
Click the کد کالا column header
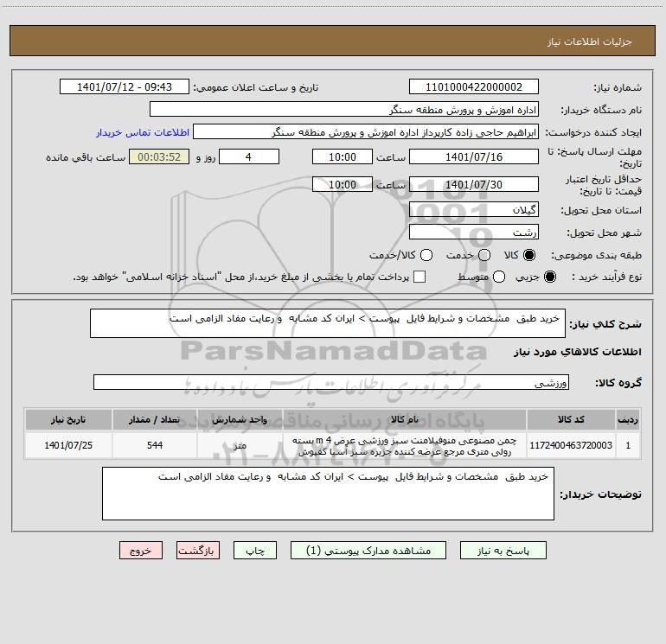click(x=571, y=419)
